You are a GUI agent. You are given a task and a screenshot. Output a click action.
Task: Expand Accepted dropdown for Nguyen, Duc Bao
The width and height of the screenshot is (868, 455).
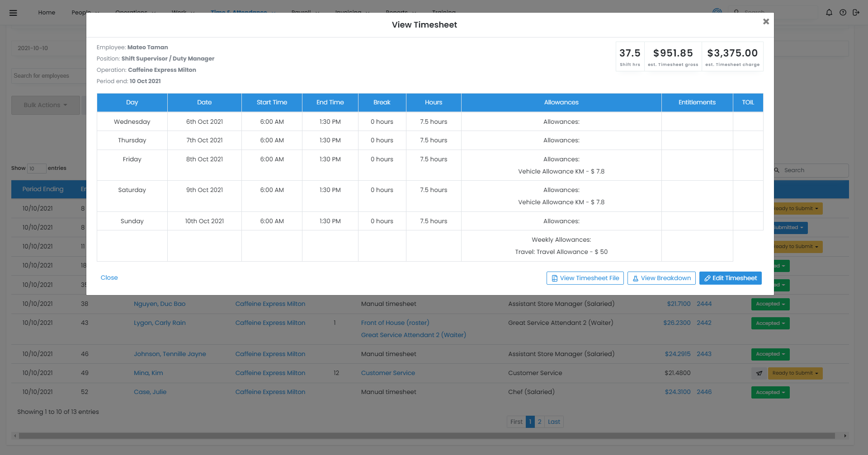point(770,304)
